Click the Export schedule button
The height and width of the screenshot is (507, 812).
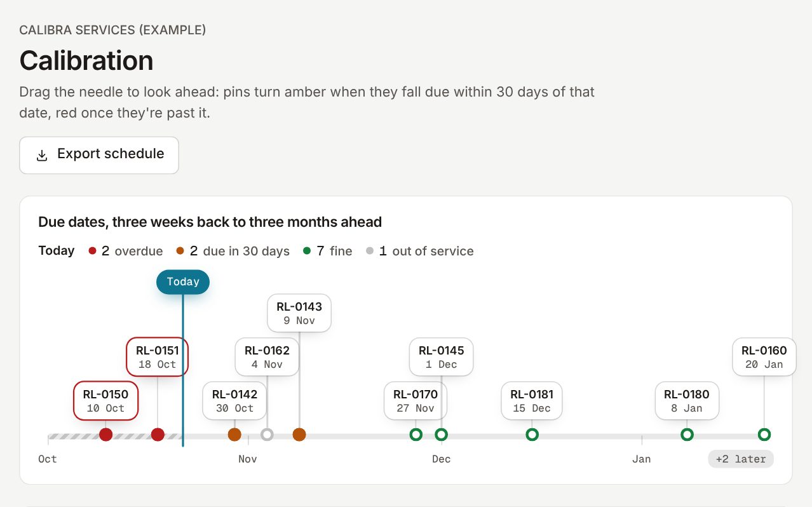99,155
